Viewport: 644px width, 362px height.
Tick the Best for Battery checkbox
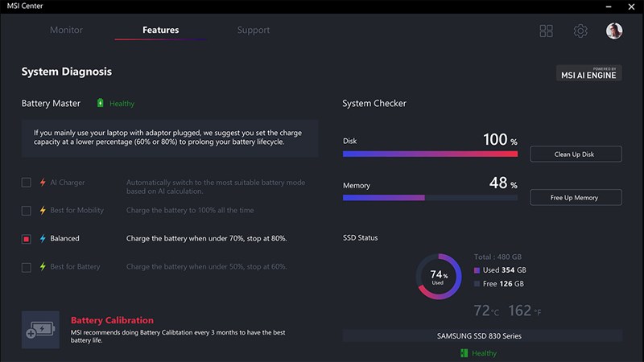(27, 266)
